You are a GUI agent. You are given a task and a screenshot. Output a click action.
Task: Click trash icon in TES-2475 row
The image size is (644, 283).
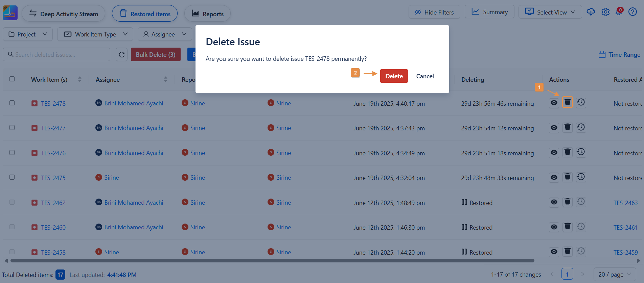coord(567,177)
